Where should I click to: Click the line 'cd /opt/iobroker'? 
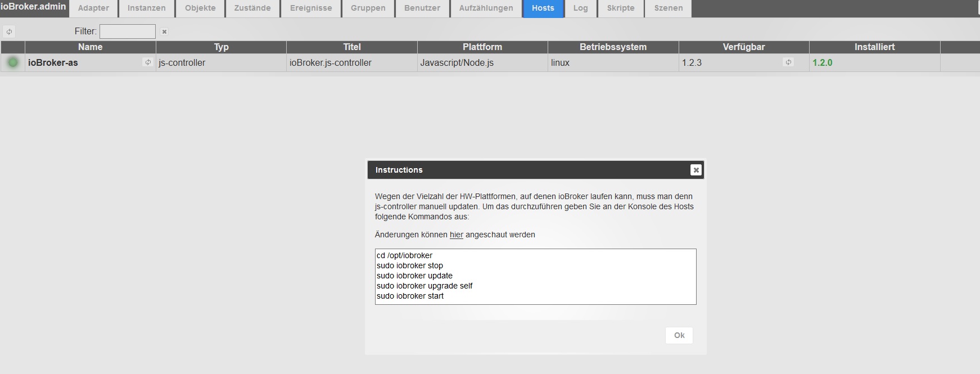pyautogui.click(x=404, y=255)
